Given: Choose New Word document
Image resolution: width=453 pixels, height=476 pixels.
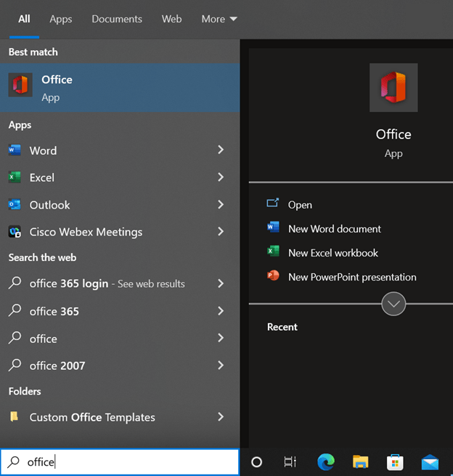Looking at the screenshot, I should (335, 229).
